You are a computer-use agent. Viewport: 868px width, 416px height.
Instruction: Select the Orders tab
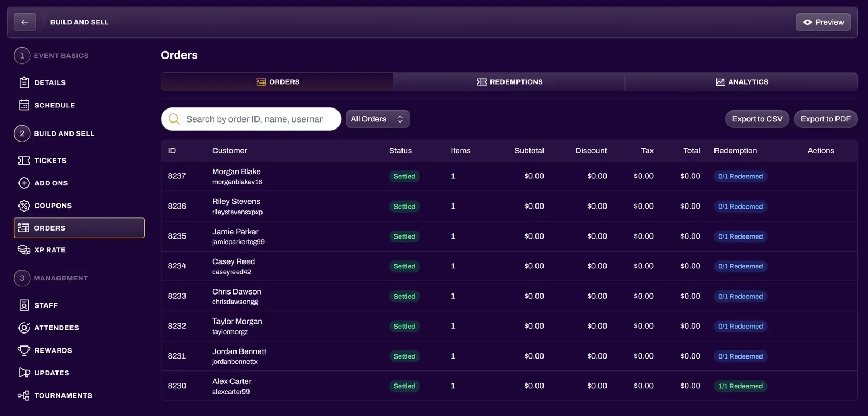(x=277, y=82)
